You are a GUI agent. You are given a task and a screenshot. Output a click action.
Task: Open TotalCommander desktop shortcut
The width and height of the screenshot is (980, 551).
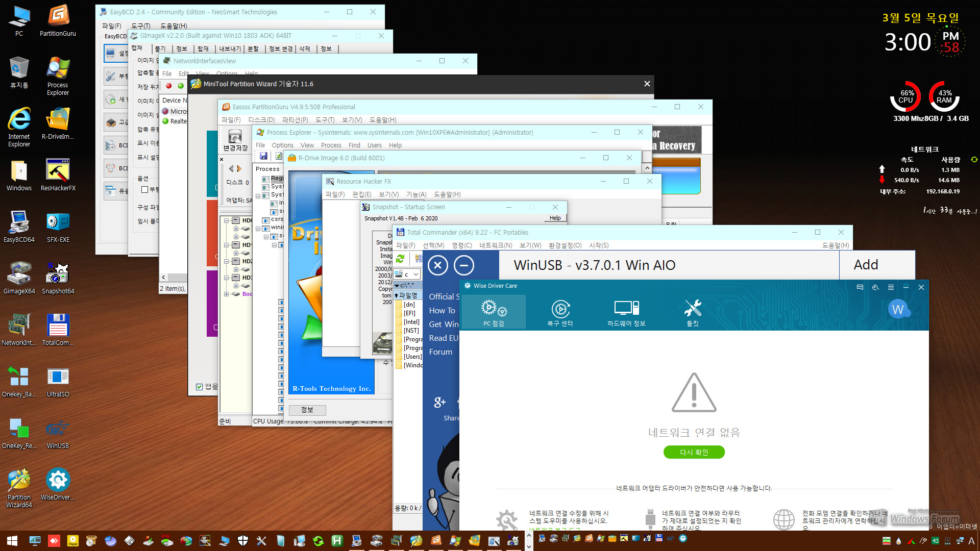tap(58, 330)
